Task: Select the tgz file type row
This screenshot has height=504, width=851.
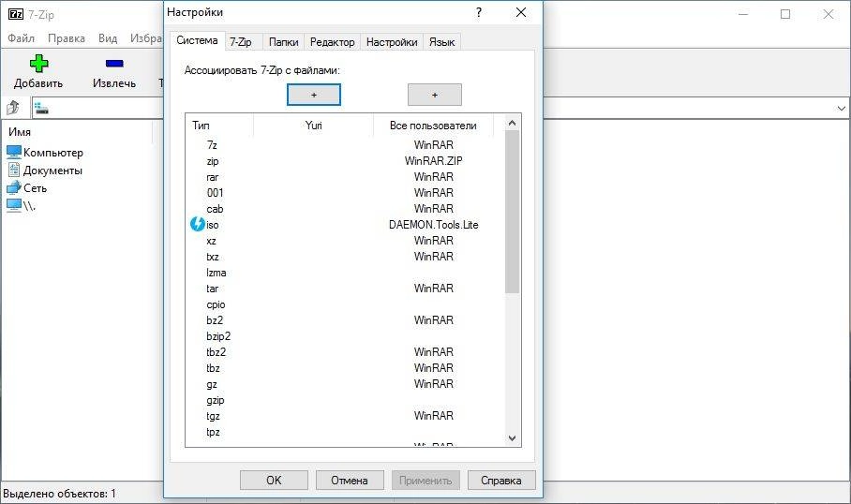Action: click(x=345, y=416)
